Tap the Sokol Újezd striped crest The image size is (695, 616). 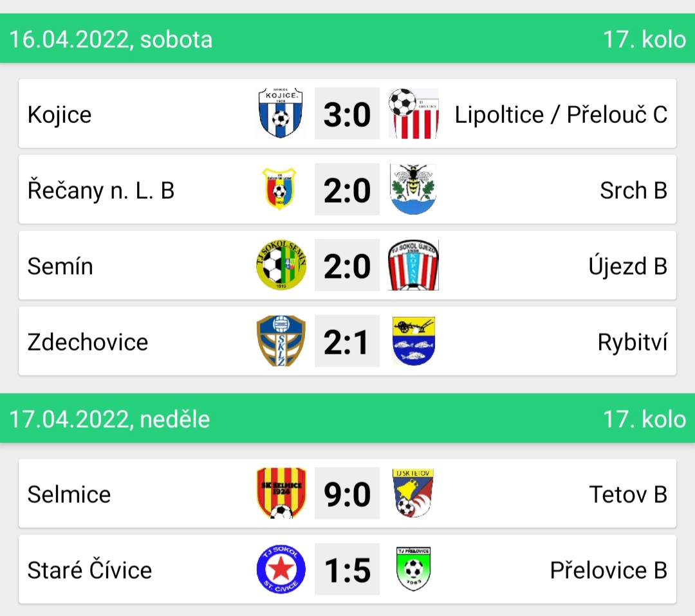coord(414,266)
